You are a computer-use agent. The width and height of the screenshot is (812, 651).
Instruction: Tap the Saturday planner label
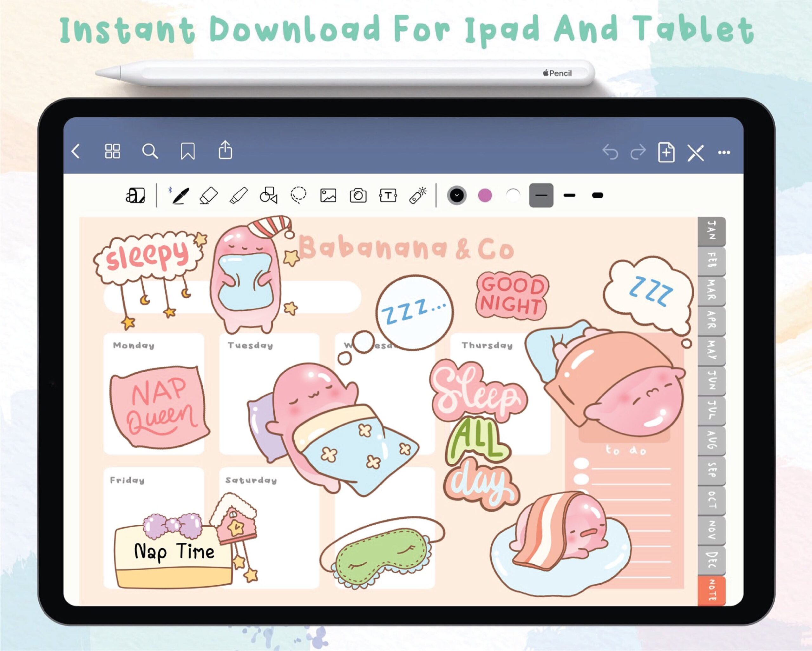(x=251, y=480)
